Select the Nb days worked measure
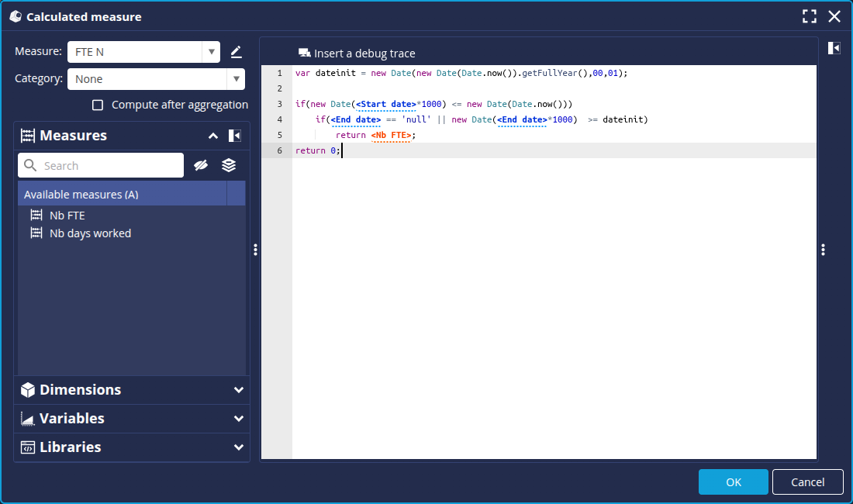853x504 pixels. click(x=90, y=233)
